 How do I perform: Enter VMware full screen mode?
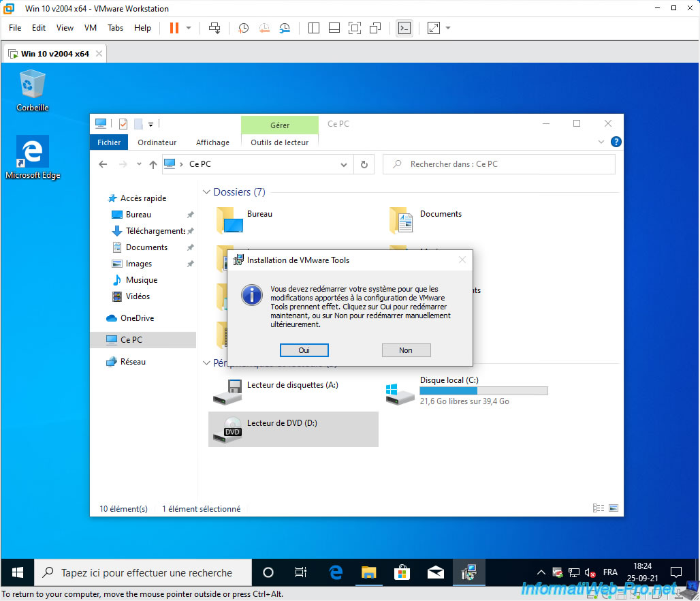click(x=355, y=28)
